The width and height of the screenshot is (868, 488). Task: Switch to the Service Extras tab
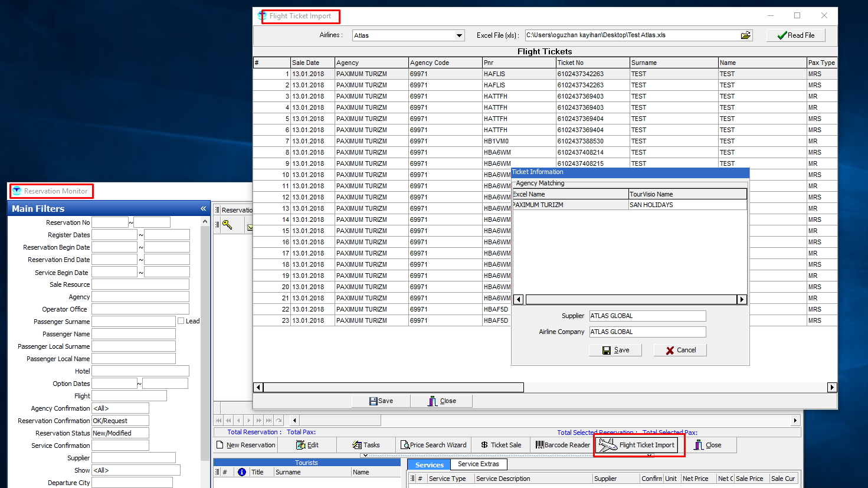478,464
